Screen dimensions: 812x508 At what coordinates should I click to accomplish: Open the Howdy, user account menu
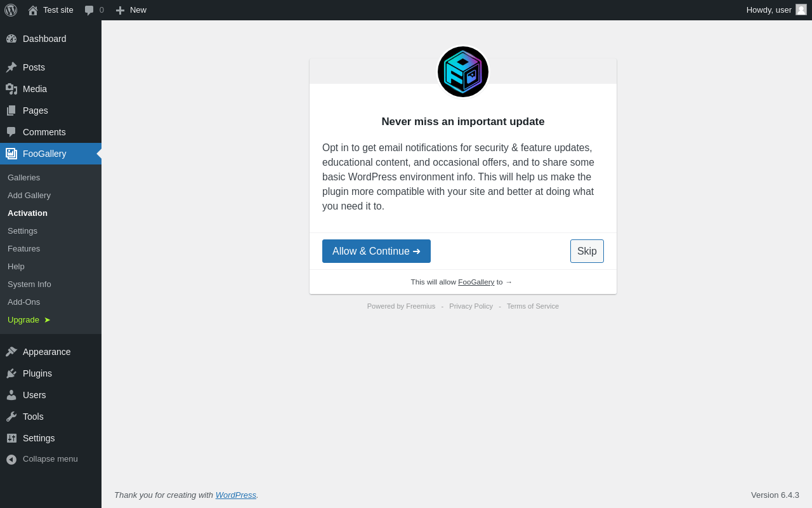(776, 10)
